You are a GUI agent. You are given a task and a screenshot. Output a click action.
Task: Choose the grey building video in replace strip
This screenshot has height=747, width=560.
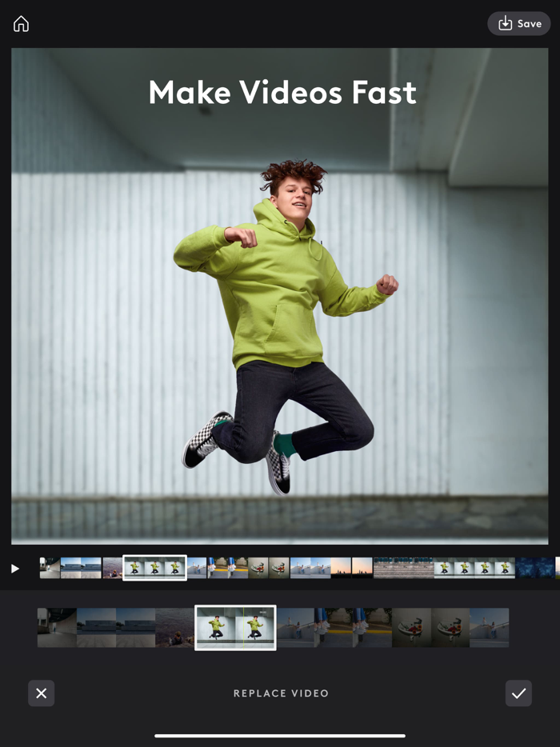coord(116,627)
